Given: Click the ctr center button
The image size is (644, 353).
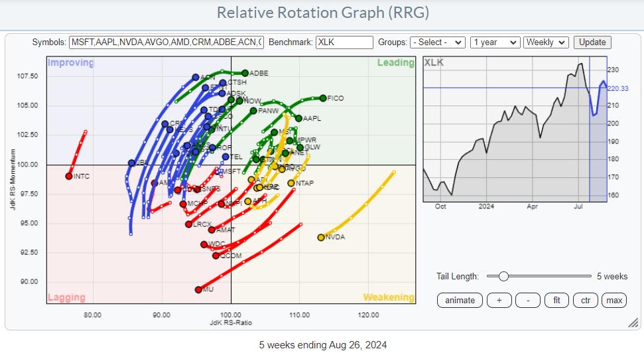Looking at the screenshot, I should (586, 300).
